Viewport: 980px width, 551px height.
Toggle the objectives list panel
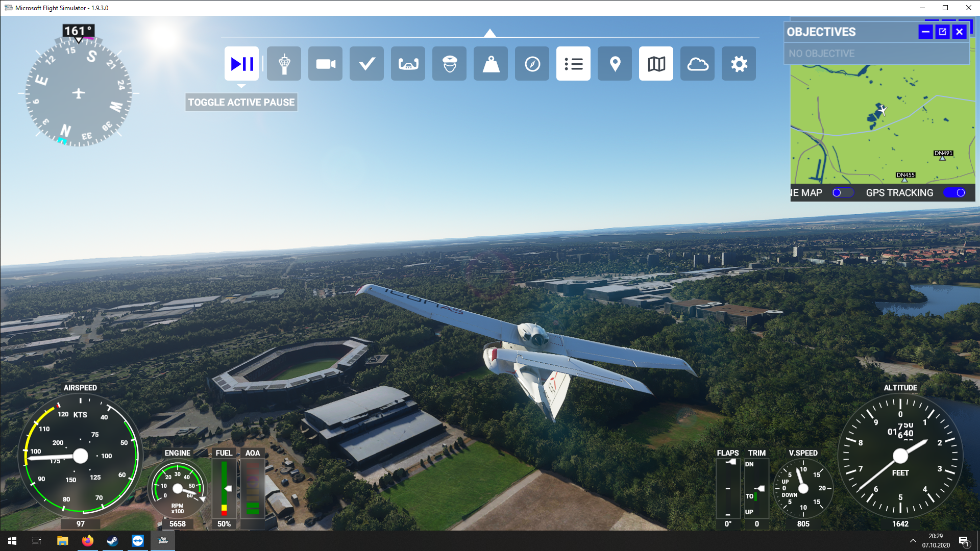click(574, 64)
